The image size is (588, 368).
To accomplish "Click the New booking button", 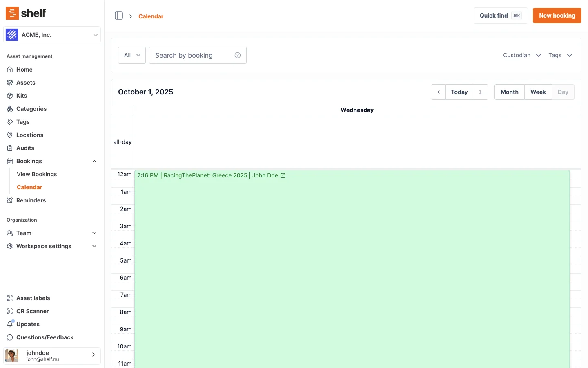I will (557, 16).
